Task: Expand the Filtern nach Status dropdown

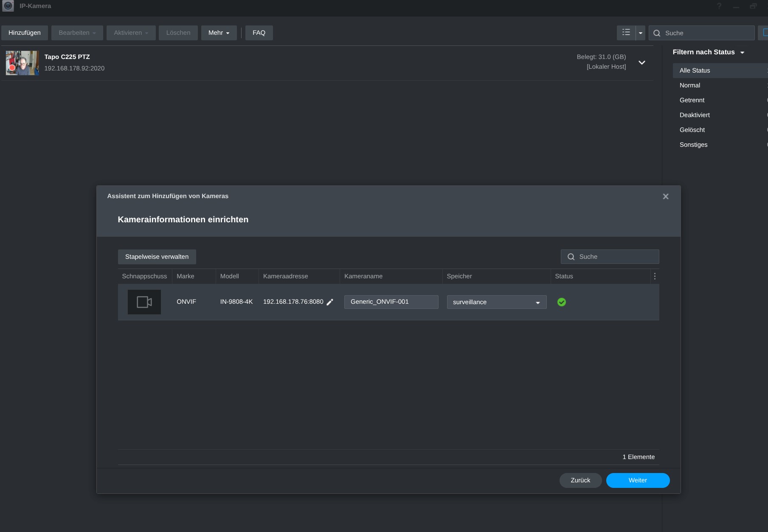Action: (x=742, y=52)
